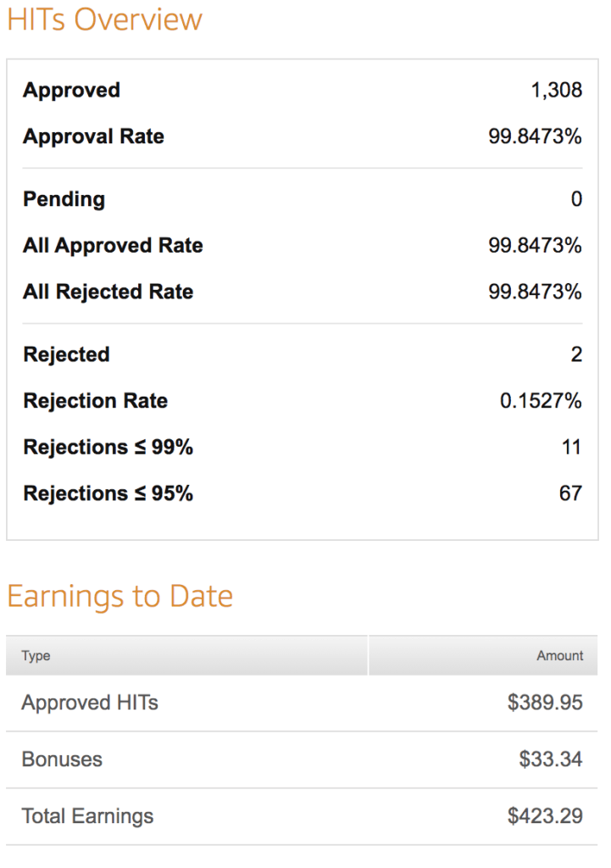The image size is (611, 868).
Task: Click the All Approved Rate label
Action: (113, 245)
